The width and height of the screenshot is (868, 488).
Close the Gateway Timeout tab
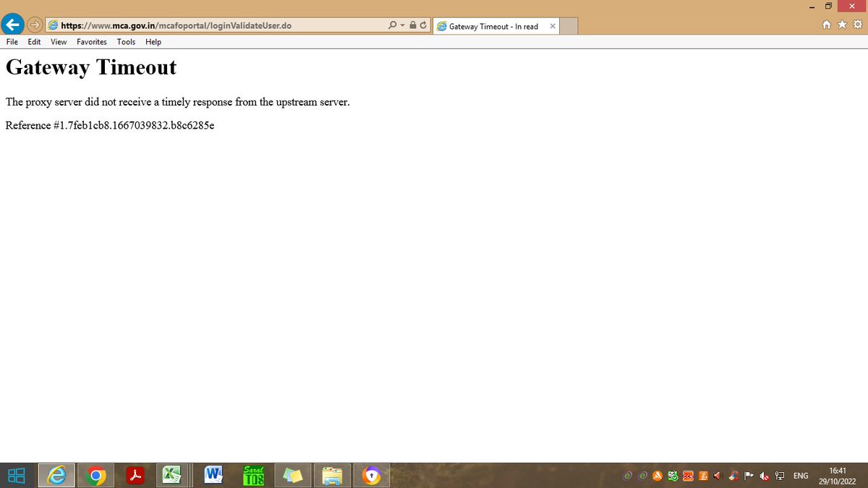click(553, 27)
